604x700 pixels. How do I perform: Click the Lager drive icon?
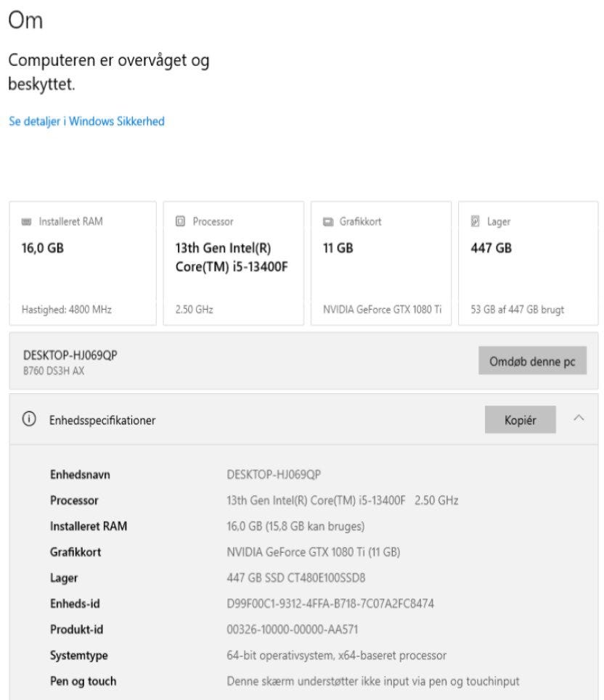click(476, 222)
